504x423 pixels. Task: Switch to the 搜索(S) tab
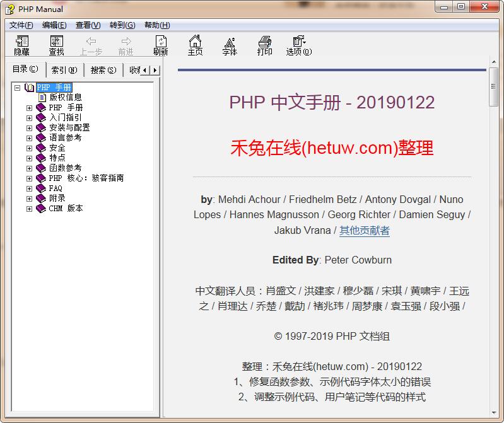click(103, 70)
